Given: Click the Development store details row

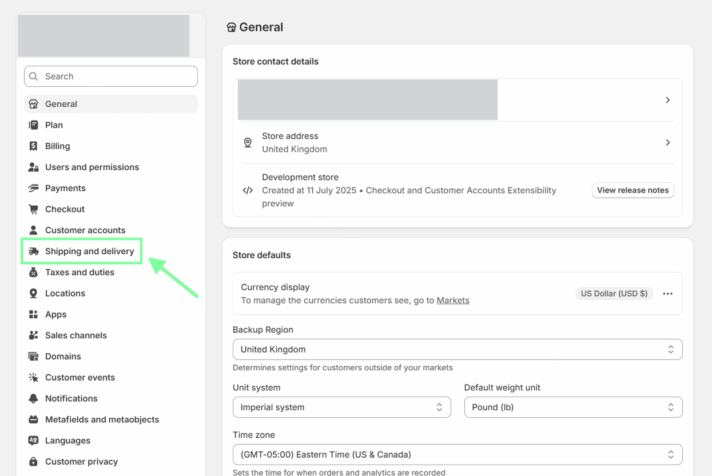Looking at the screenshot, I should click(456, 190).
